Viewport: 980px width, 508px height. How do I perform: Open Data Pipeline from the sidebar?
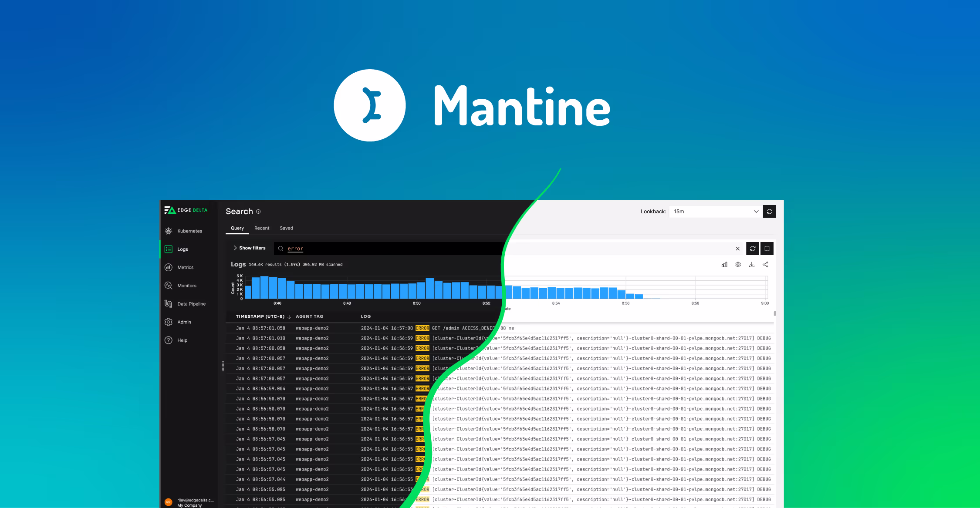click(x=191, y=304)
